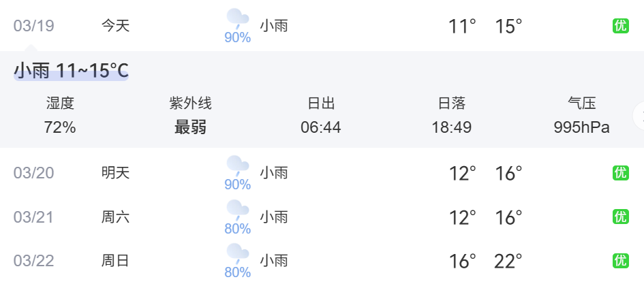Click the 03/22 date label

pyautogui.click(x=33, y=260)
